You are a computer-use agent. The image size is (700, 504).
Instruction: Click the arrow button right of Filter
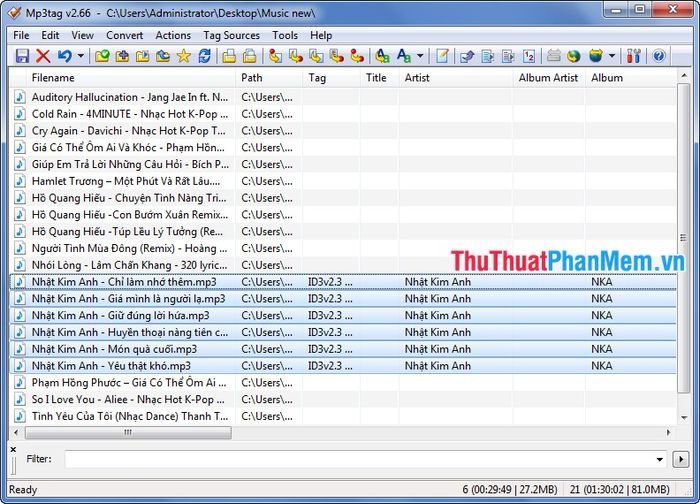[681, 459]
